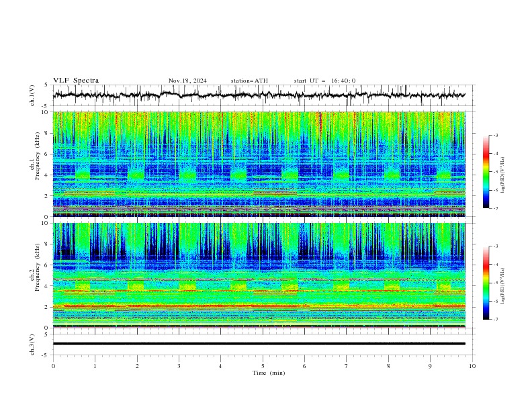Click the "station=ATH" header label

coord(249,81)
